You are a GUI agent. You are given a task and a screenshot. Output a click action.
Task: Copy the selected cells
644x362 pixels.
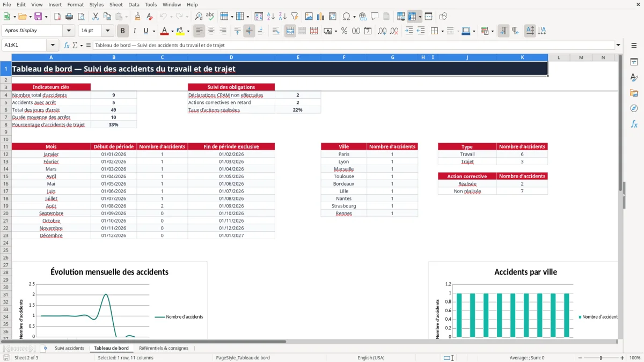click(107, 17)
